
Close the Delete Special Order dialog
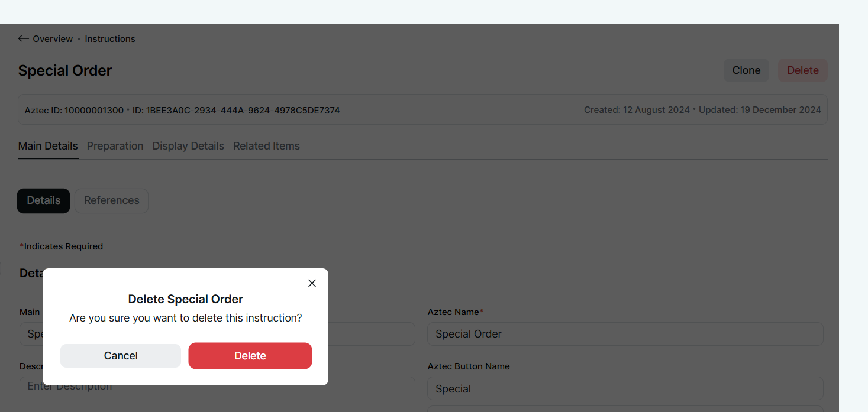(x=312, y=283)
